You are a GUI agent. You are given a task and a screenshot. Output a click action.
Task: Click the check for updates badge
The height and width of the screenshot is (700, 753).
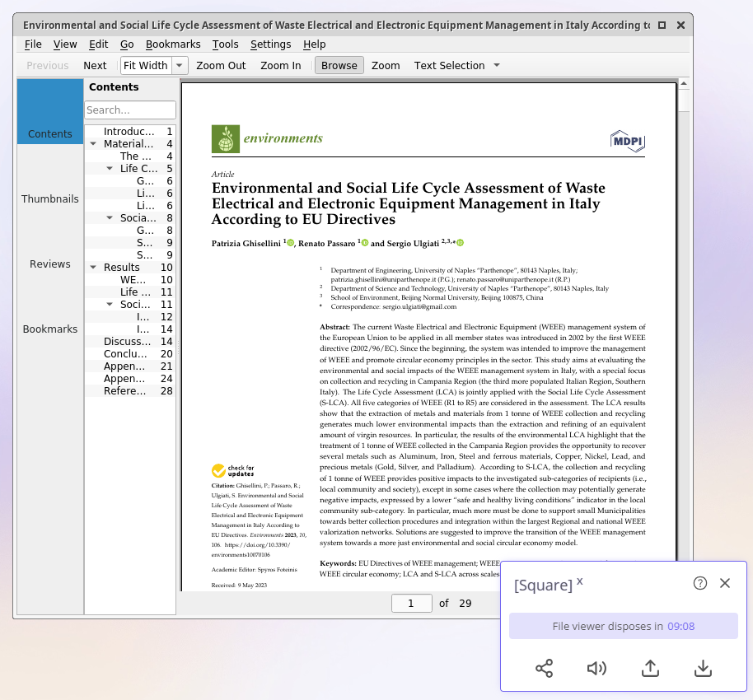tap(233, 471)
